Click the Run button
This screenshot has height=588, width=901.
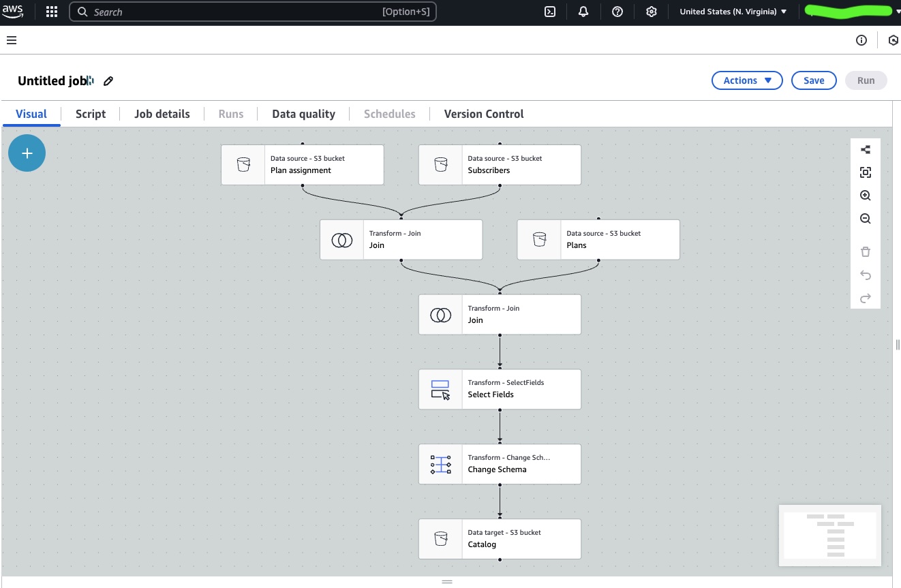[x=866, y=80]
